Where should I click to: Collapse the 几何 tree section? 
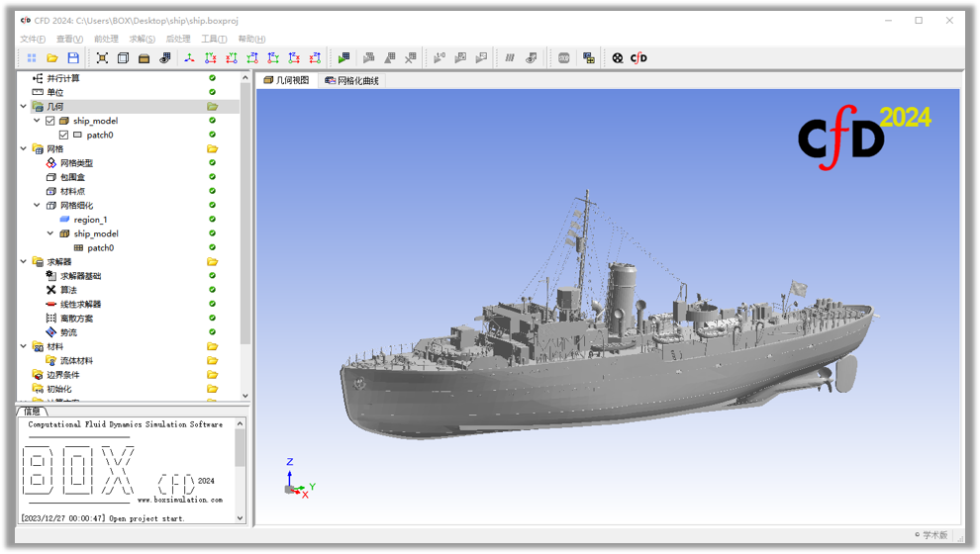tap(24, 107)
